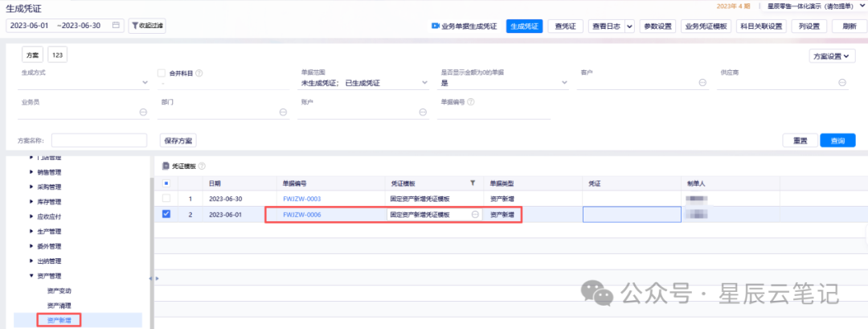
Task: Expand the dropdown arrow beside 查看日志
Action: (629, 26)
